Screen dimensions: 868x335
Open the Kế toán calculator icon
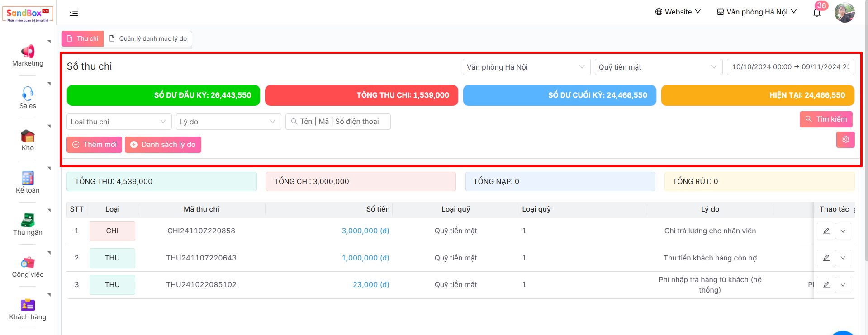(28, 178)
